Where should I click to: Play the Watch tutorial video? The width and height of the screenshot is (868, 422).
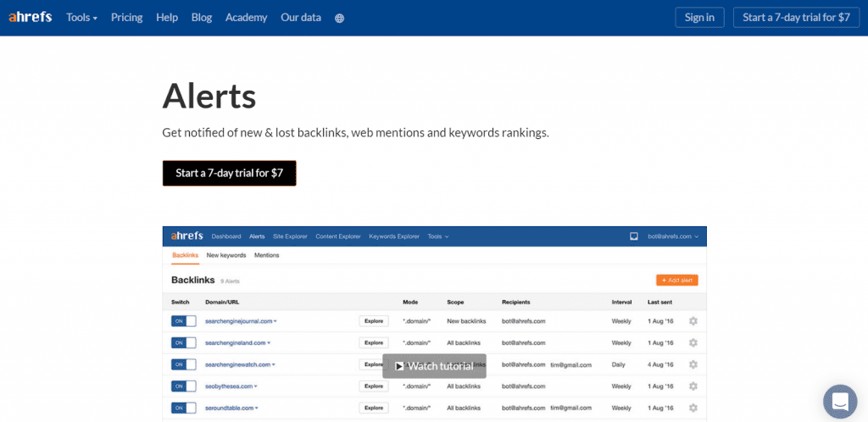[435, 366]
